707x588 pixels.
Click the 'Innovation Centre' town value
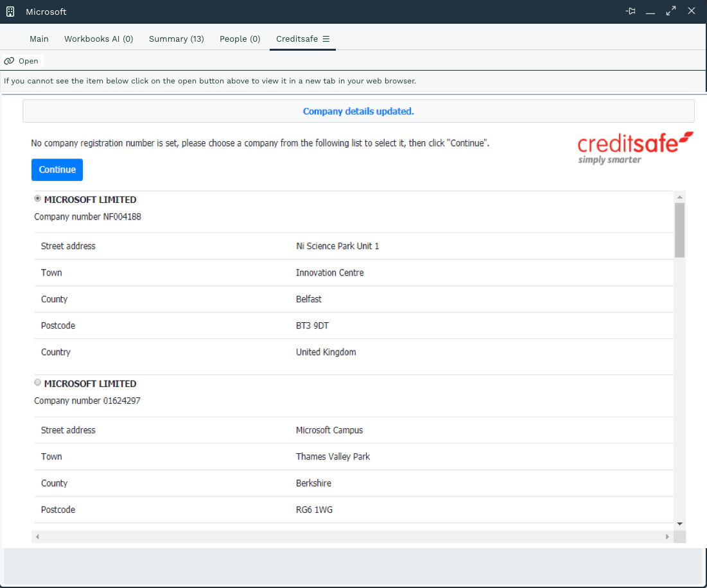click(x=329, y=273)
